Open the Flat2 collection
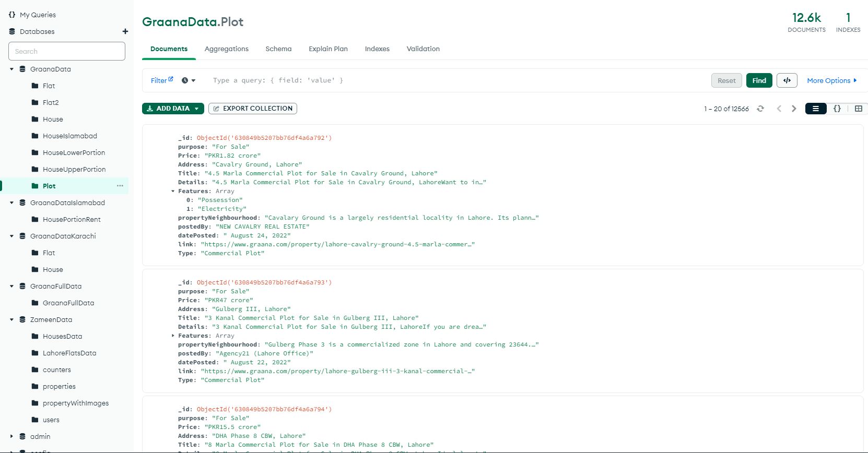868x453 pixels. point(51,102)
